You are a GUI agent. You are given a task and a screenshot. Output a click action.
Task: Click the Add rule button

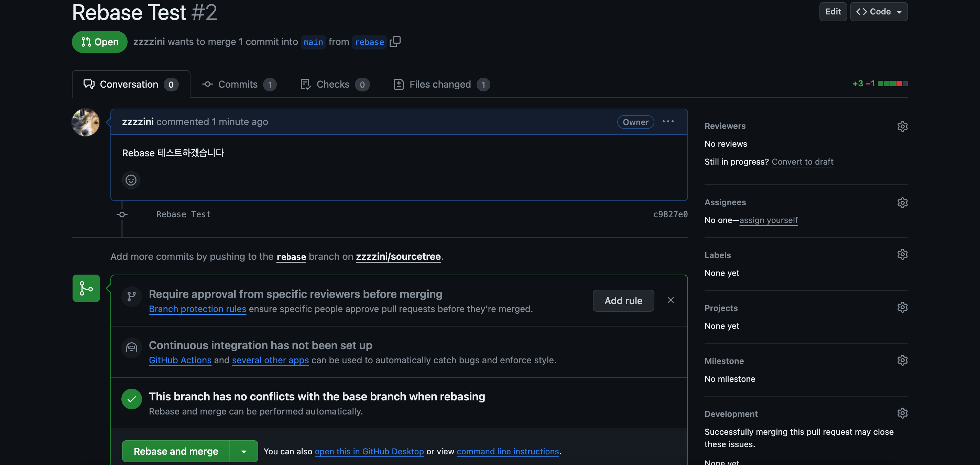[623, 301]
